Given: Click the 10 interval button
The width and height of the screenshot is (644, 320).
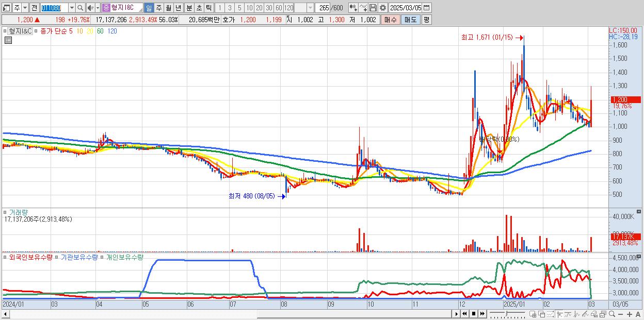Looking at the screenshot, I should (249, 8).
